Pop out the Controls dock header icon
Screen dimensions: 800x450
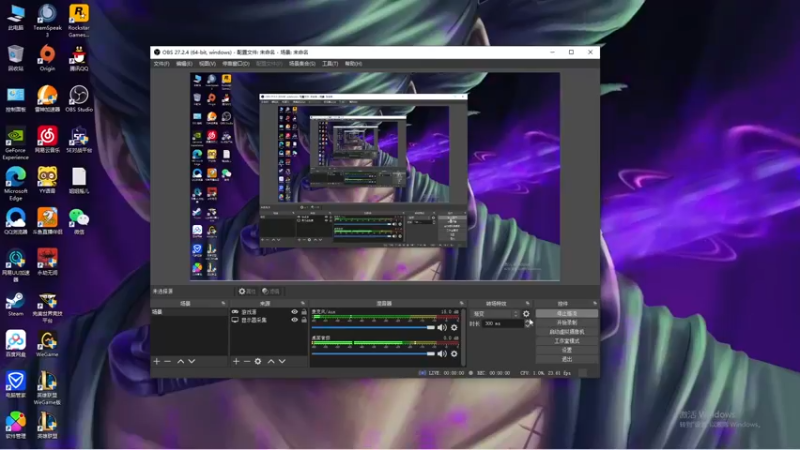[594, 303]
